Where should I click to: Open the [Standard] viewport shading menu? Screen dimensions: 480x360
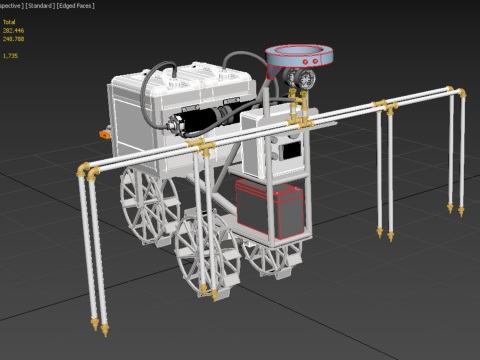[x=40, y=6]
